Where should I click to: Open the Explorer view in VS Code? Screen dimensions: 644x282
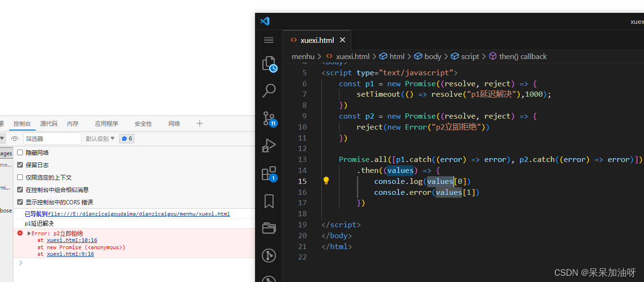269,64
